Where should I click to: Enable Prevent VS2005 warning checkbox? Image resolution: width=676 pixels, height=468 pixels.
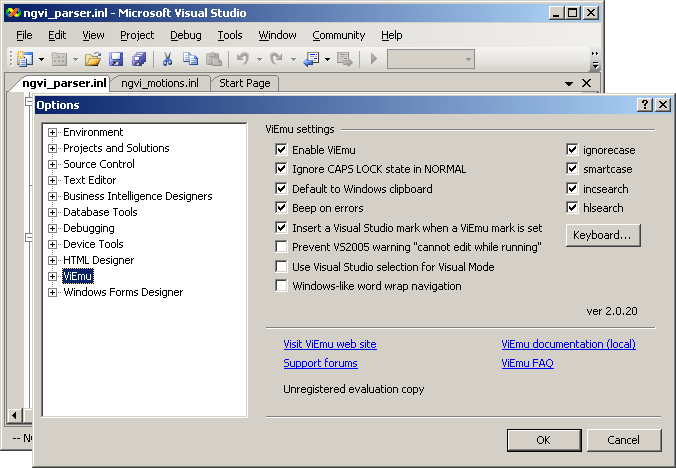tap(281, 246)
